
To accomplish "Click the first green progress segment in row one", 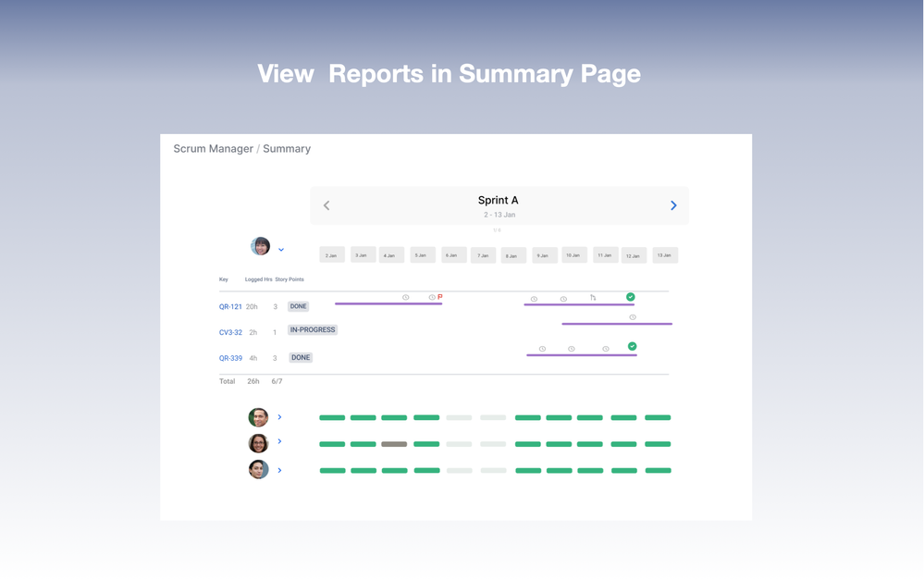I will point(332,417).
